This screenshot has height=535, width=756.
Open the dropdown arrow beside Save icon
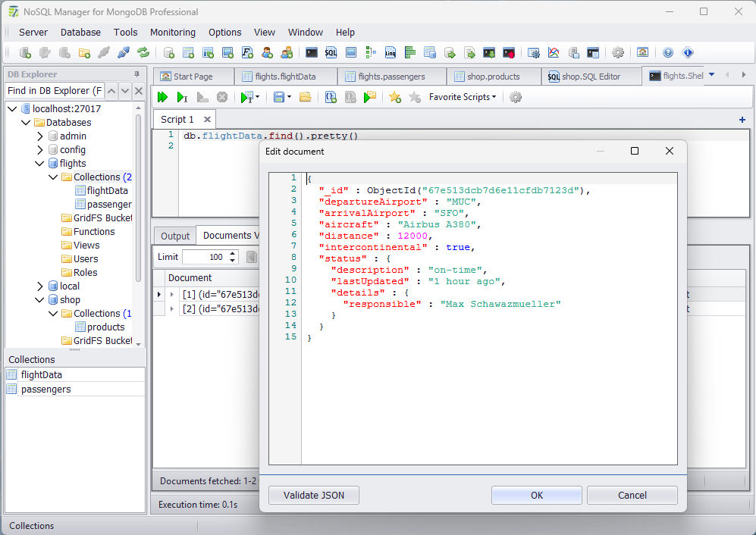pos(290,97)
